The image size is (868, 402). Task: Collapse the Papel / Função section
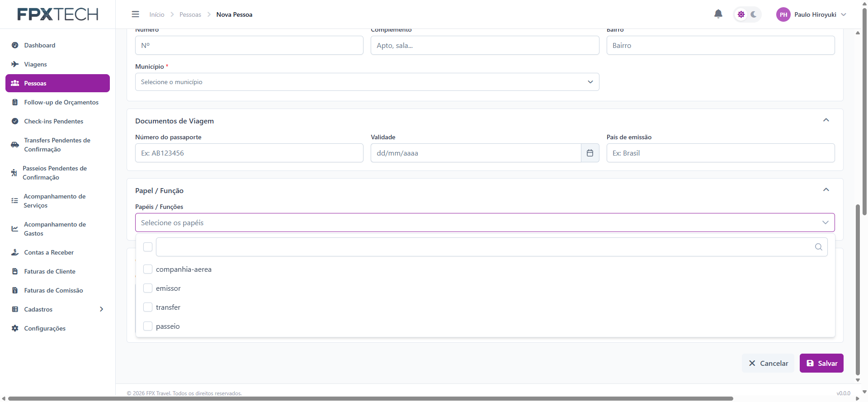826,190
